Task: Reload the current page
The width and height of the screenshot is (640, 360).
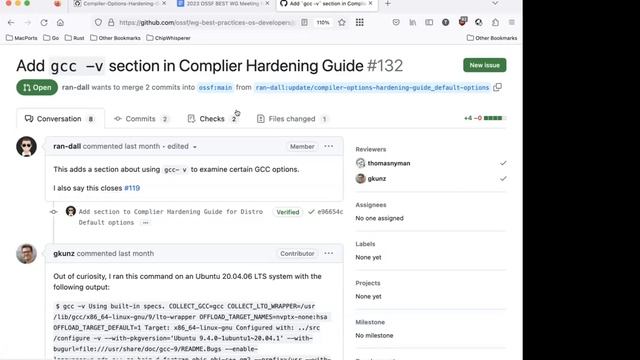Action: 44,22
